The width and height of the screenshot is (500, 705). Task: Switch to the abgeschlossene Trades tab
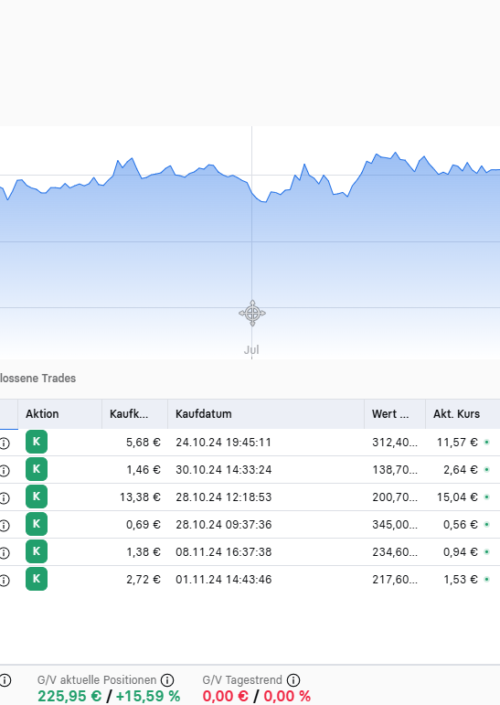(x=38, y=378)
